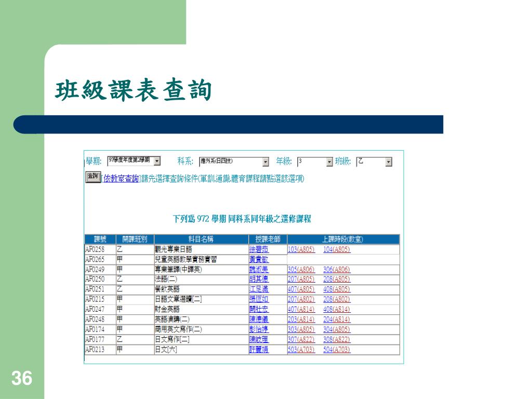Click time slot 407(A814)
Image resolution: width=532 pixels, height=399 pixels.
click(x=301, y=310)
